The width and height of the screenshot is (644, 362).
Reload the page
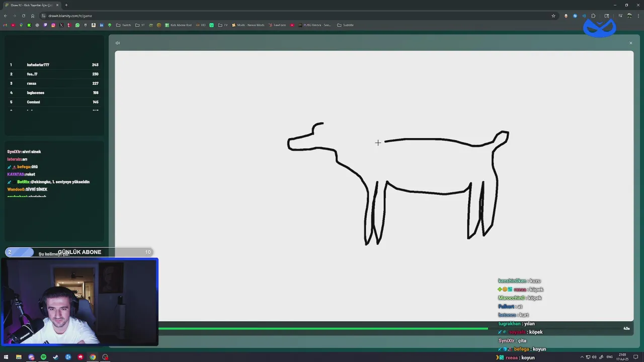(x=23, y=16)
